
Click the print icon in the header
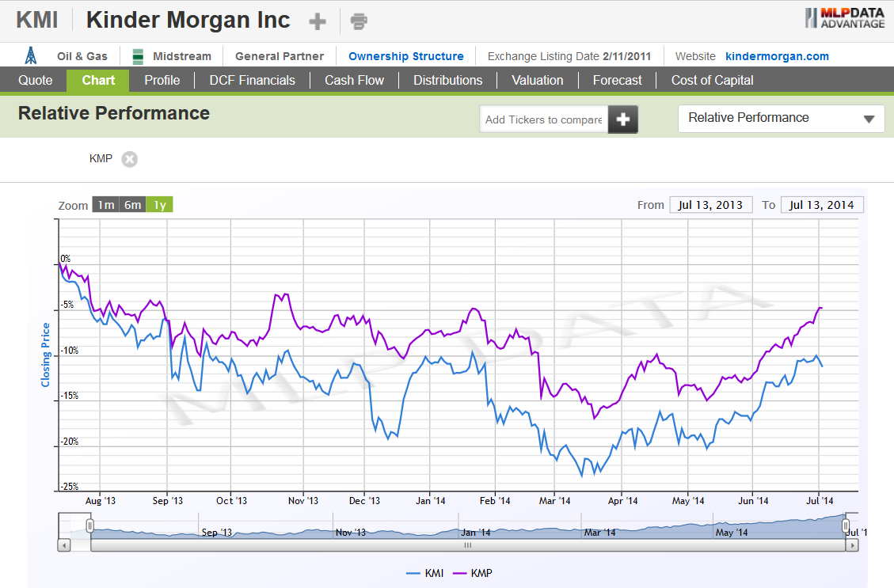358,20
